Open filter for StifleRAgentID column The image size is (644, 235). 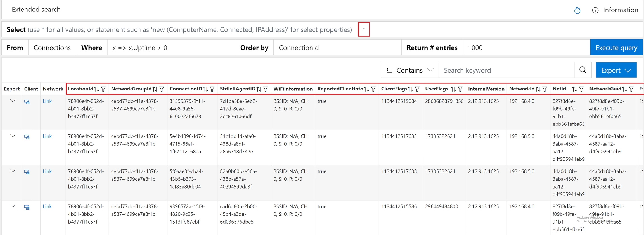pos(266,89)
